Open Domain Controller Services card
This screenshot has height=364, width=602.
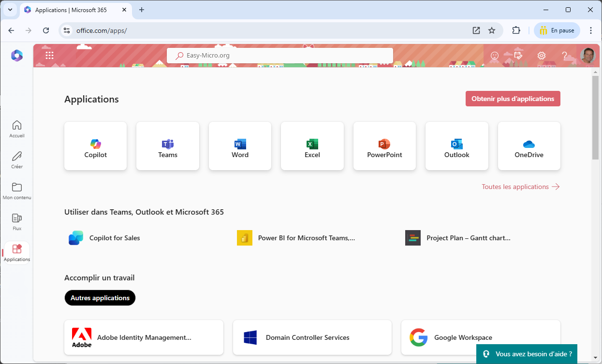[x=312, y=337]
